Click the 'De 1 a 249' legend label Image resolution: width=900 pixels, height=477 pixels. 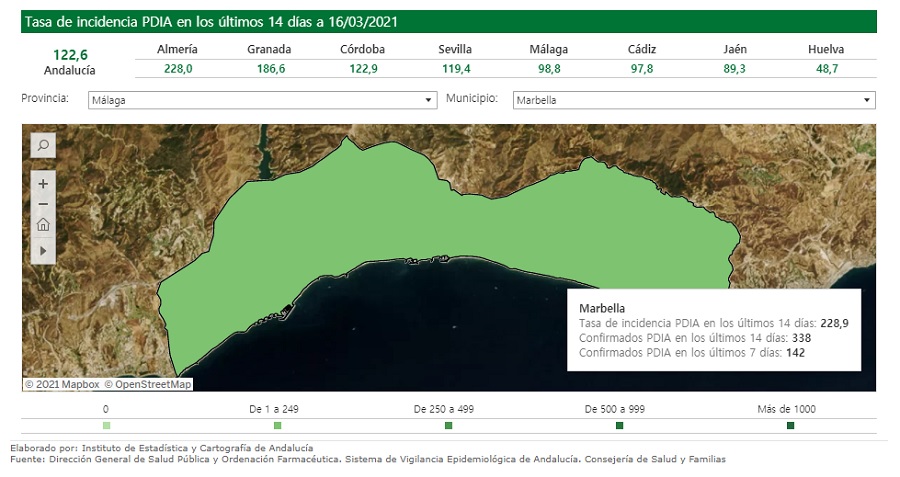pos(274,409)
